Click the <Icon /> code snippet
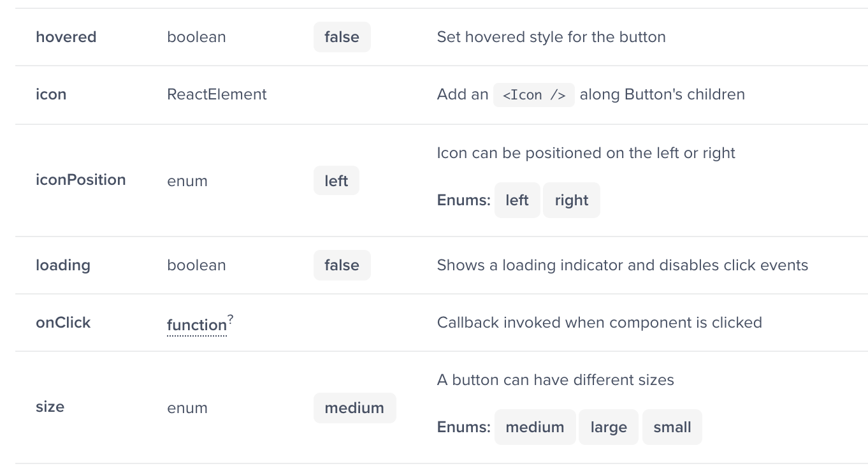This screenshot has width=868, height=473. click(533, 95)
